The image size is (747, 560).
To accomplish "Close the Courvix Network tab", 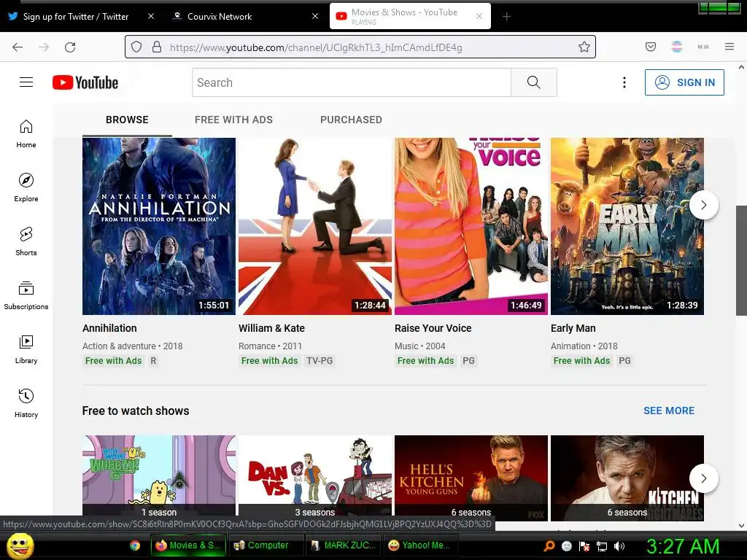I will click(315, 16).
